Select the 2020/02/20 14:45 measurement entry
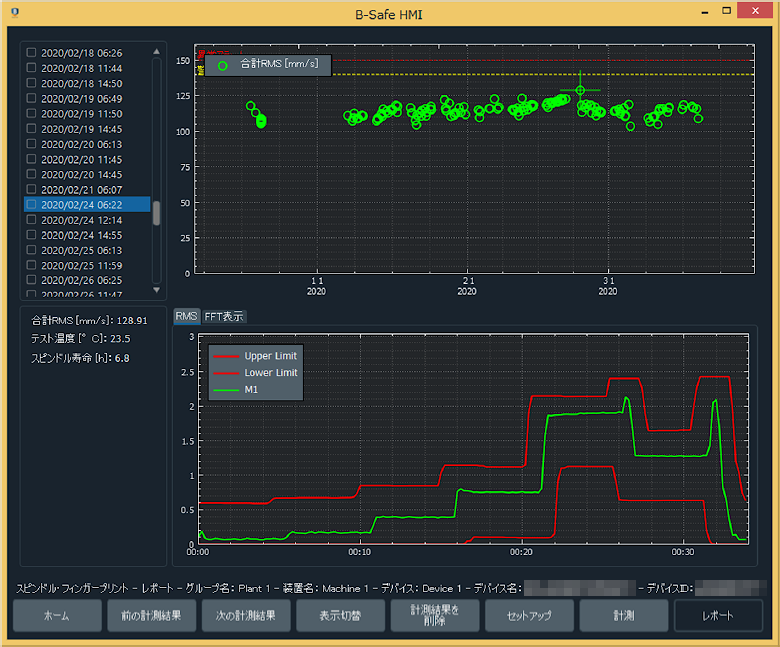Viewport: 780px width, 647px height. tap(87, 174)
